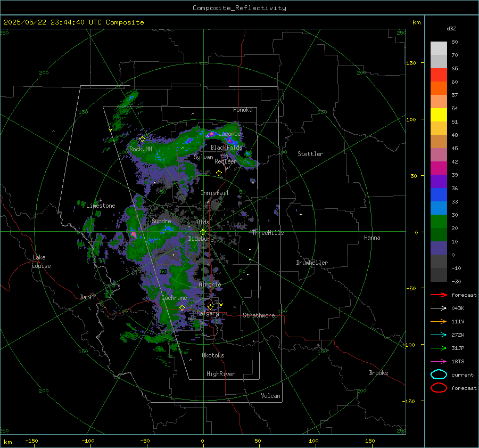Click the yellow diamond marker at Didsbury

(x=203, y=232)
